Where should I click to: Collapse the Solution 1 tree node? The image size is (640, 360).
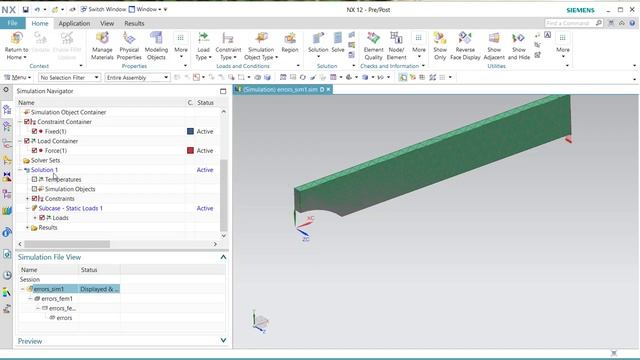click(20, 170)
